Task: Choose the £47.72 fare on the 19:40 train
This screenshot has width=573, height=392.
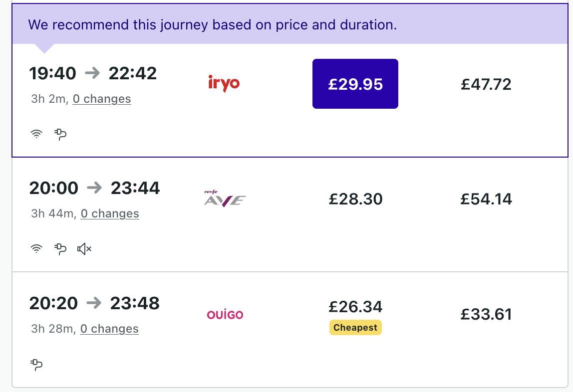Action: point(486,84)
